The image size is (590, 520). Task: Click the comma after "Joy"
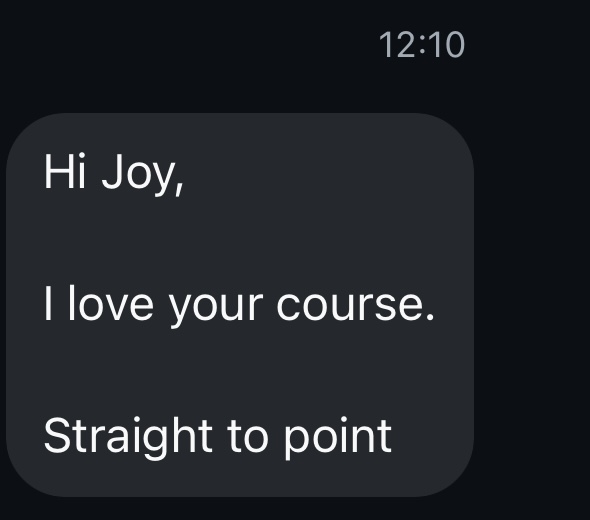point(179,188)
